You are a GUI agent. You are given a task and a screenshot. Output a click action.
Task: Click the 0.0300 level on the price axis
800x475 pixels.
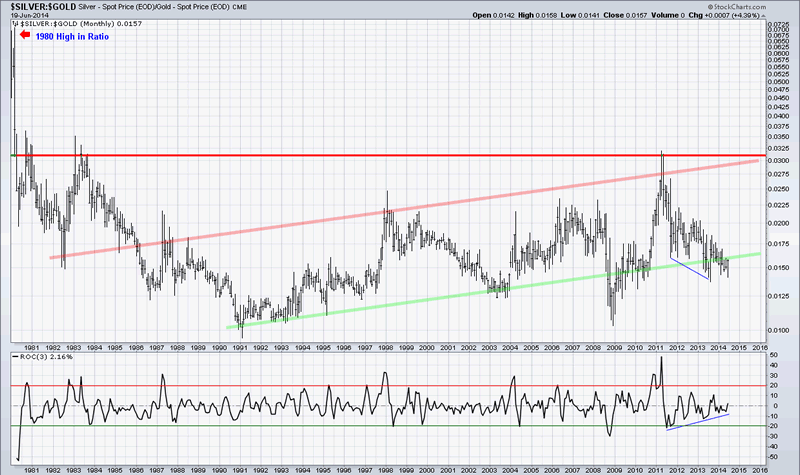776,160
